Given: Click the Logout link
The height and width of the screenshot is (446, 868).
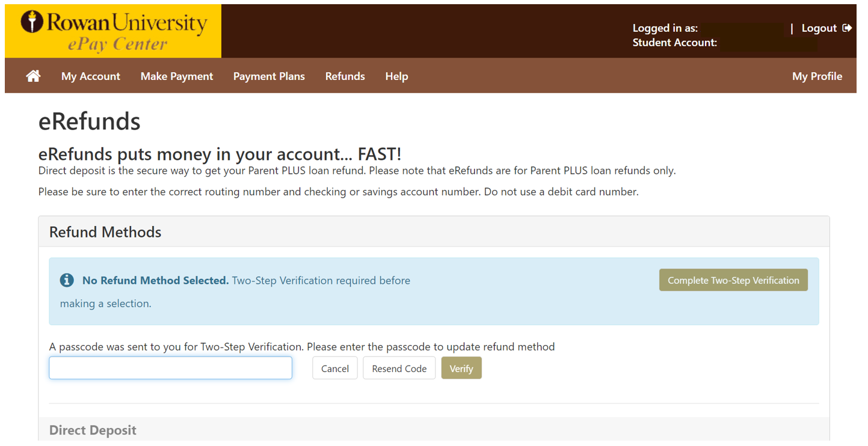Looking at the screenshot, I should (x=819, y=28).
